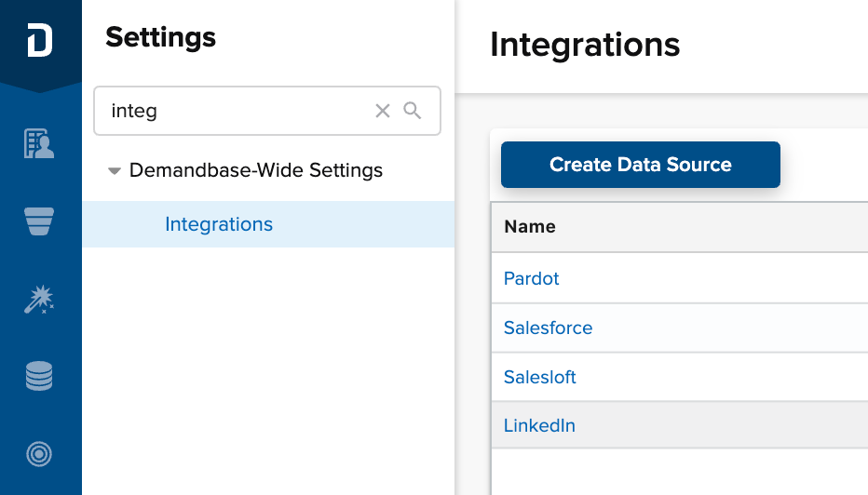Open the Salesforce integration link
Viewport: 868px width, 495px height.
pyautogui.click(x=548, y=328)
